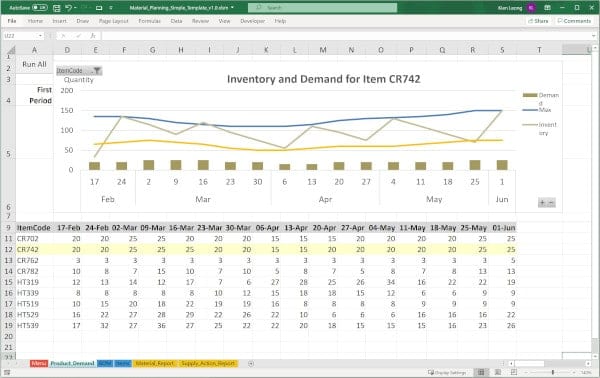Screen dimensions: 600x378
Task: Switch to the View ribbon tab
Action: [225, 21]
